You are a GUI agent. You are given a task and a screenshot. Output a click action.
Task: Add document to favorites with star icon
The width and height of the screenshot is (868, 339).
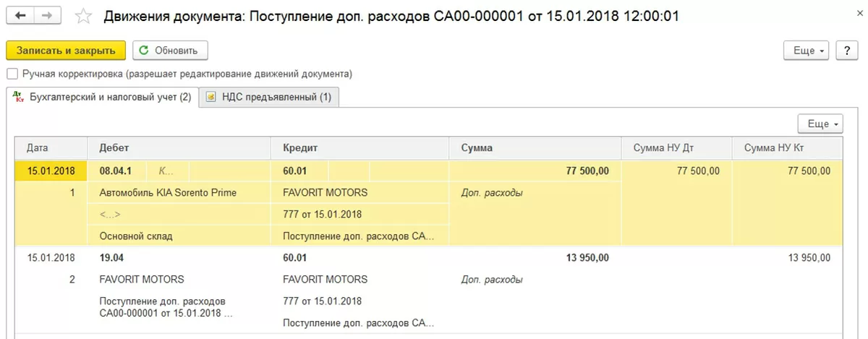(x=84, y=16)
